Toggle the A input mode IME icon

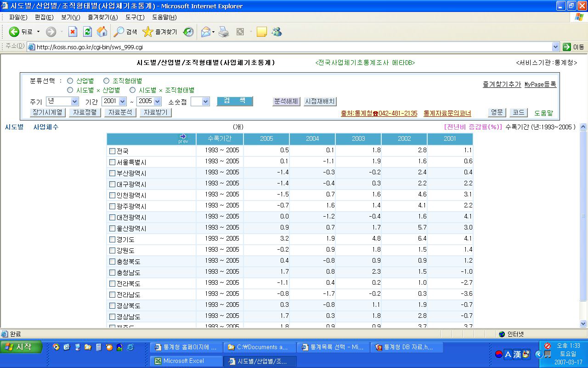click(508, 354)
